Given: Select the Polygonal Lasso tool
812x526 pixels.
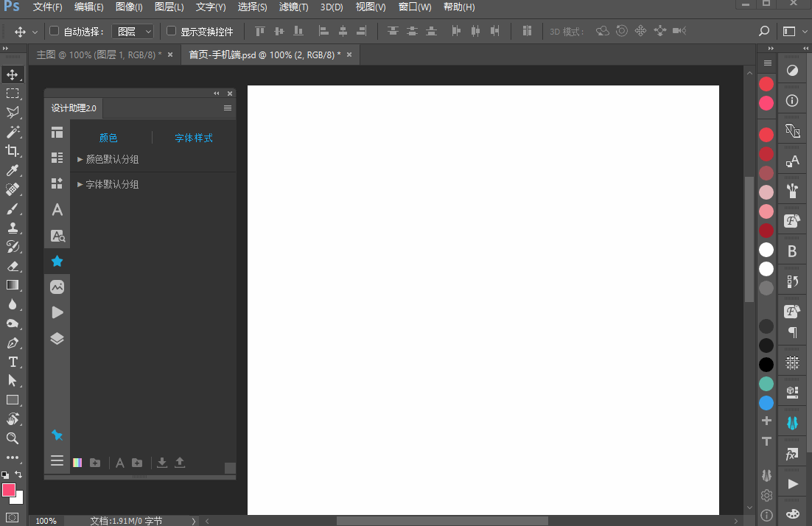Looking at the screenshot, I should point(13,112).
